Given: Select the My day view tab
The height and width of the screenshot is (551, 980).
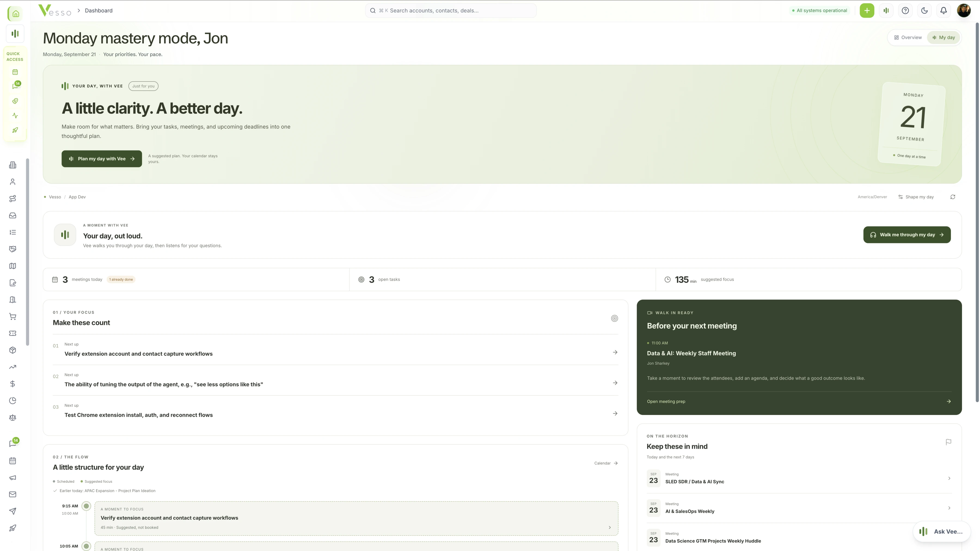Looking at the screenshot, I should pos(944,37).
